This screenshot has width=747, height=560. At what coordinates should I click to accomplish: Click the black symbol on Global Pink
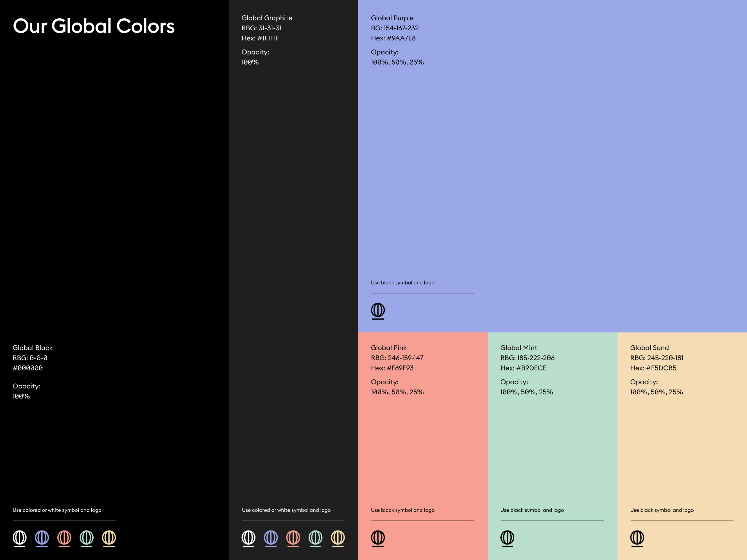[x=378, y=539]
